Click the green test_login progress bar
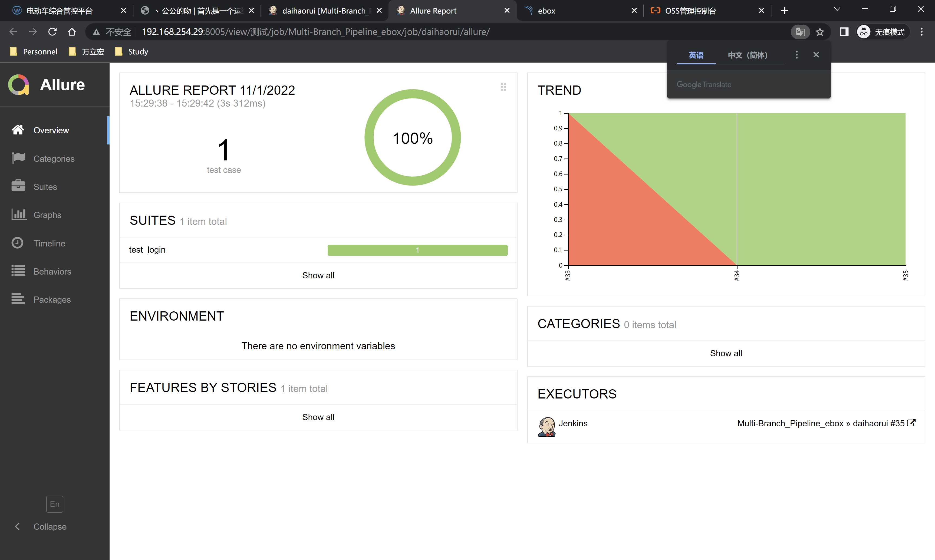935x560 pixels. (x=417, y=250)
